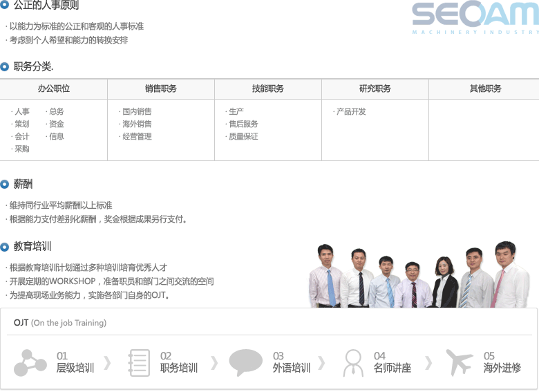
Task: Click the 售后服务 entry
Action: [242, 124]
